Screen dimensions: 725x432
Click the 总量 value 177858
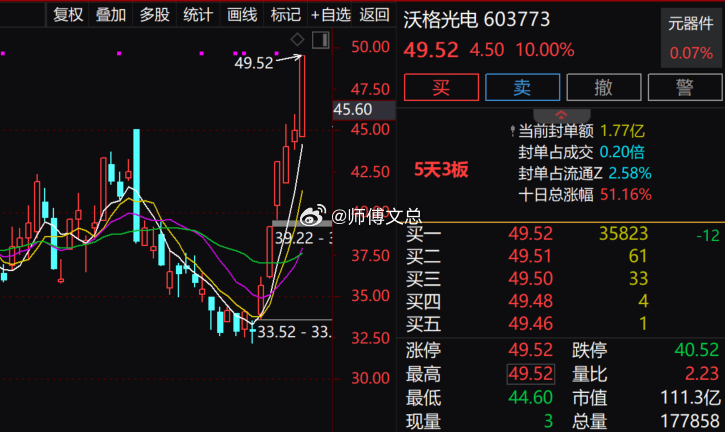pyautogui.click(x=690, y=421)
